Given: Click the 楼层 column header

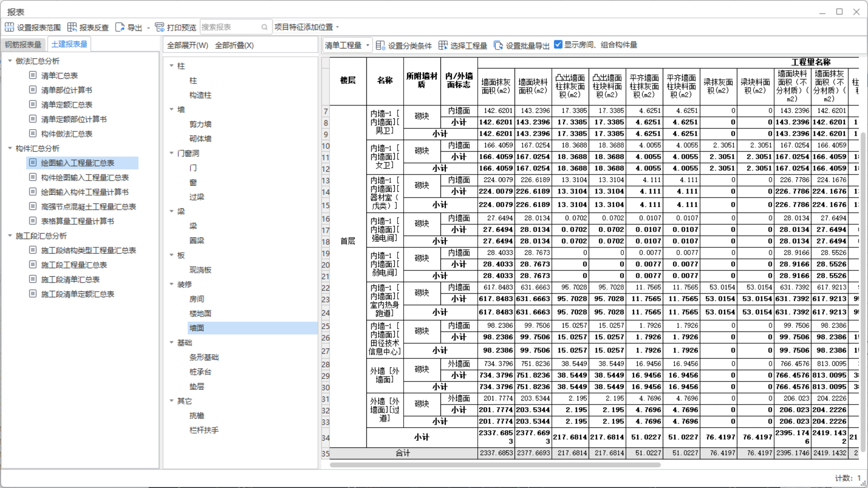Looking at the screenshot, I should pos(348,81).
